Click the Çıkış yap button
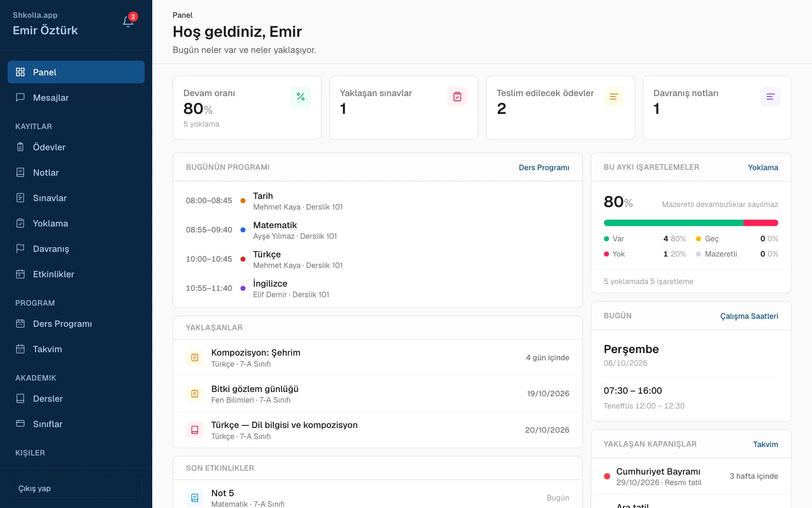Viewport: 812px width, 508px height. click(76, 488)
